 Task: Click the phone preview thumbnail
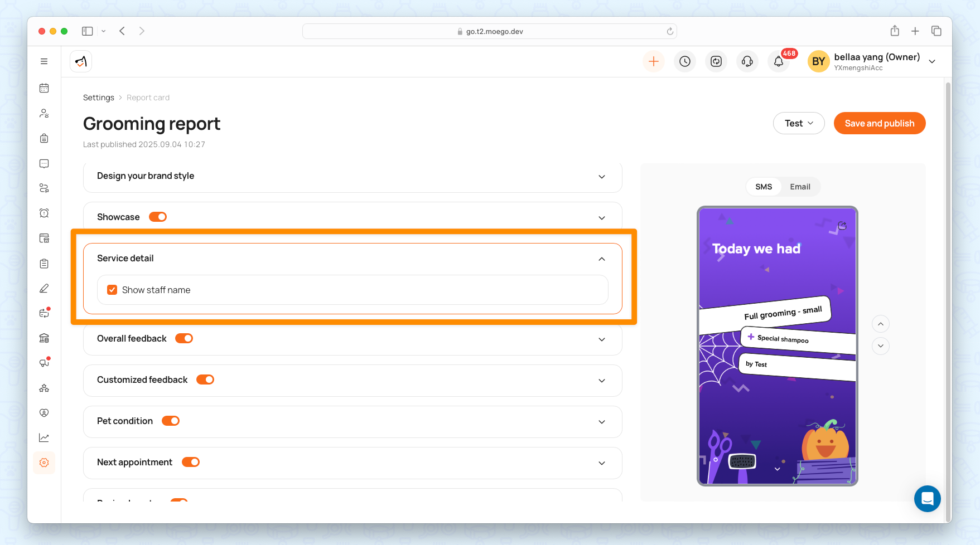click(778, 346)
